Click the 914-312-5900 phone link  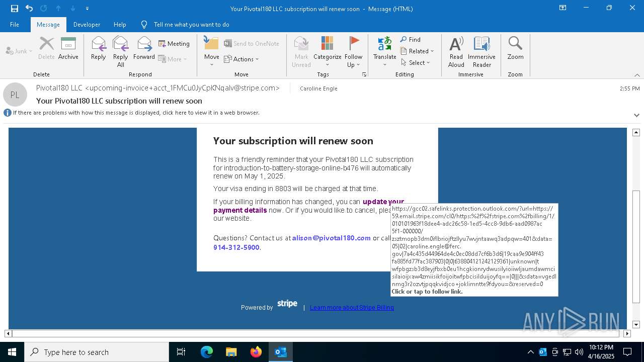[236, 247]
